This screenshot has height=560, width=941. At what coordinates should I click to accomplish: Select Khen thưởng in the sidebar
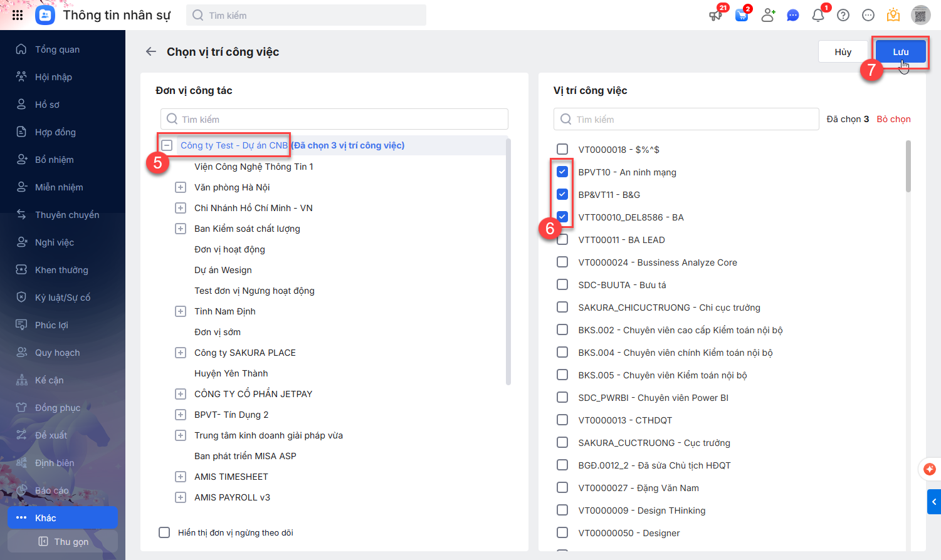point(61,270)
